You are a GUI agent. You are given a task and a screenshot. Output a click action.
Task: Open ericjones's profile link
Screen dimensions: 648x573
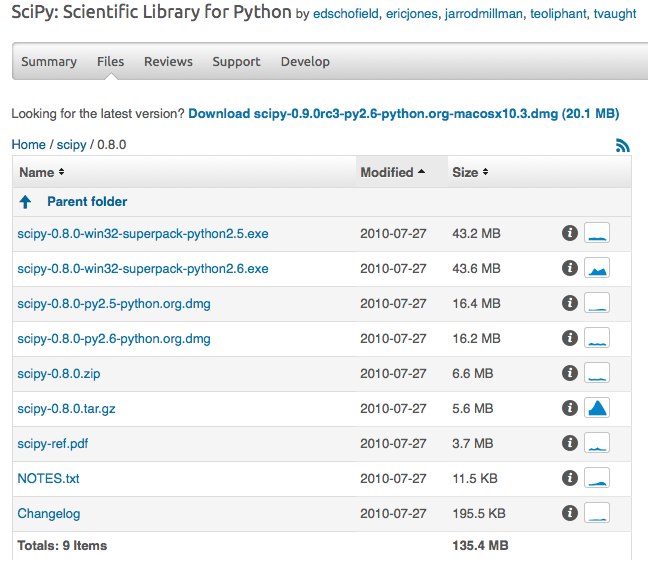click(x=412, y=14)
